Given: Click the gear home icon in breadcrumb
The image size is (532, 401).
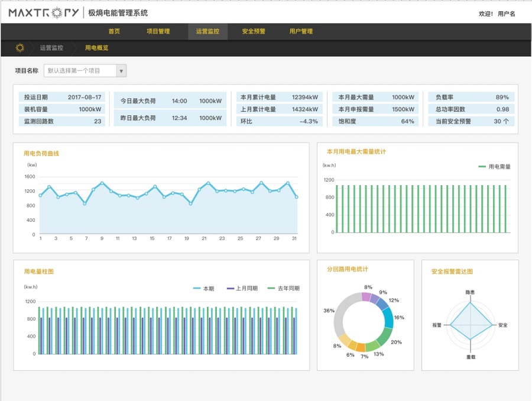Looking at the screenshot, I should pos(20,48).
